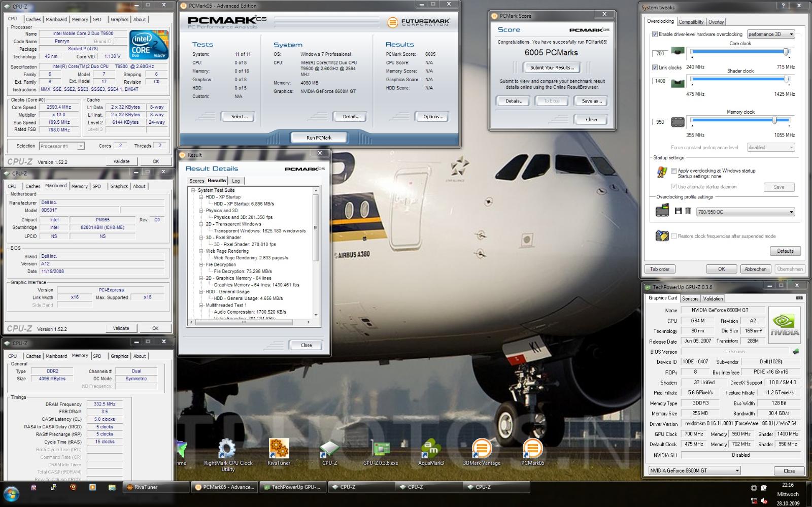Click the Select... button under Tests

click(x=239, y=117)
